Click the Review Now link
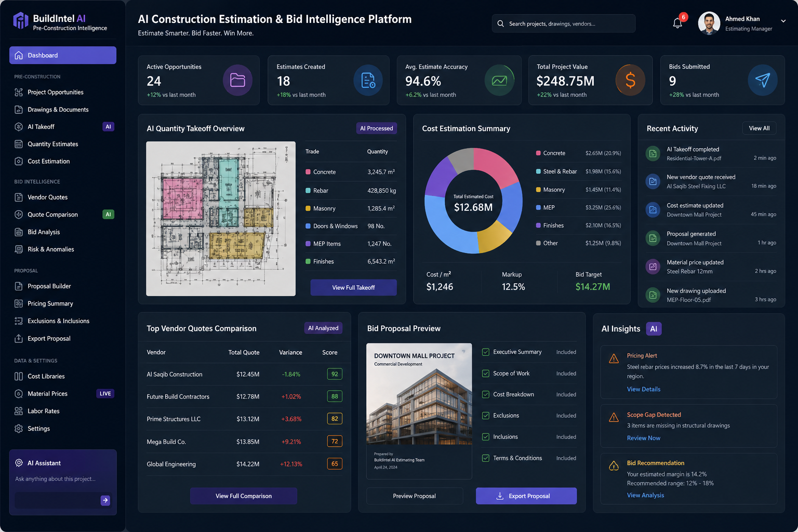The width and height of the screenshot is (798, 532). [644, 438]
